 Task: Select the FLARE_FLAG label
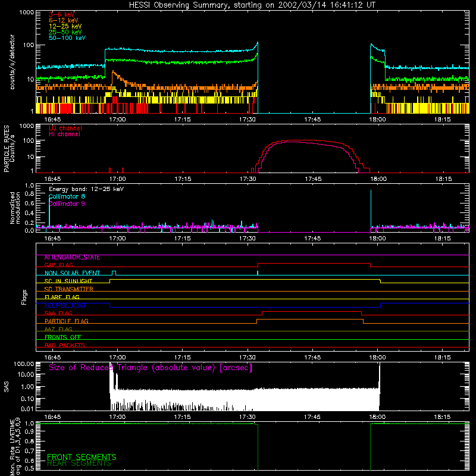click(x=62, y=297)
